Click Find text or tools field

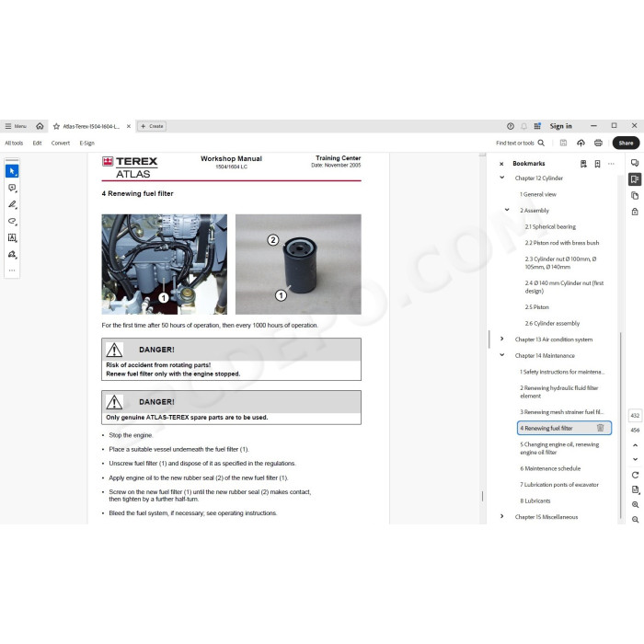[x=515, y=143]
